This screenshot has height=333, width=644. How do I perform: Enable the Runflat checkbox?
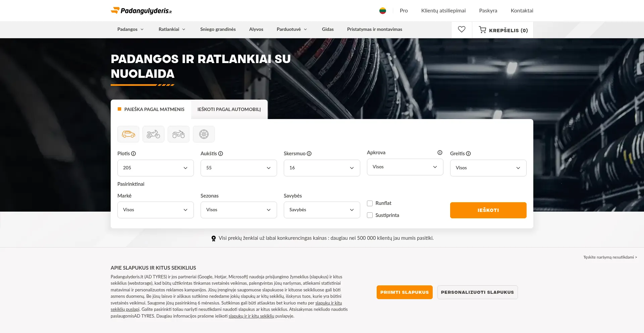pos(370,203)
